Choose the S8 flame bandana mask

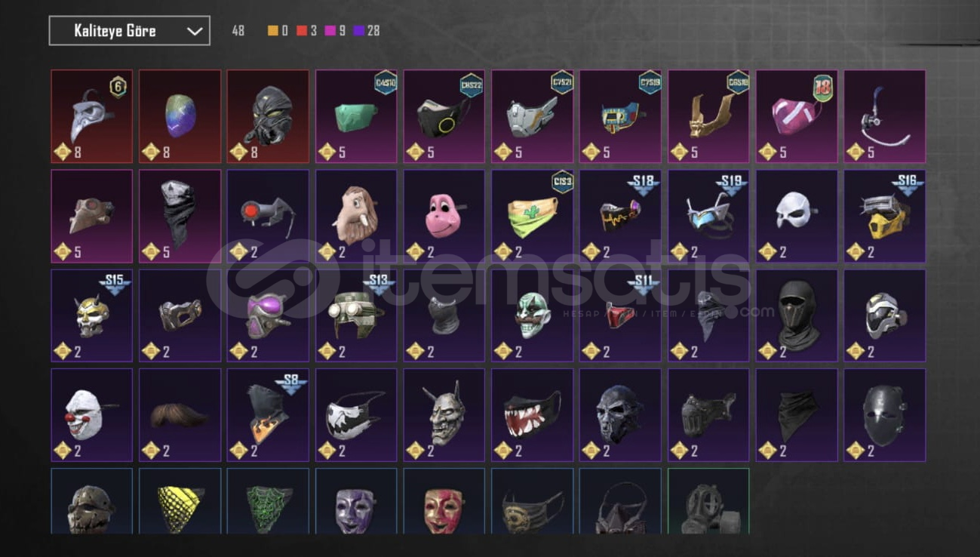point(269,415)
